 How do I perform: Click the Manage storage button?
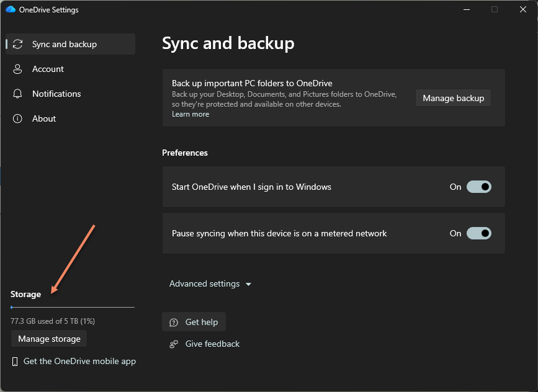50,339
